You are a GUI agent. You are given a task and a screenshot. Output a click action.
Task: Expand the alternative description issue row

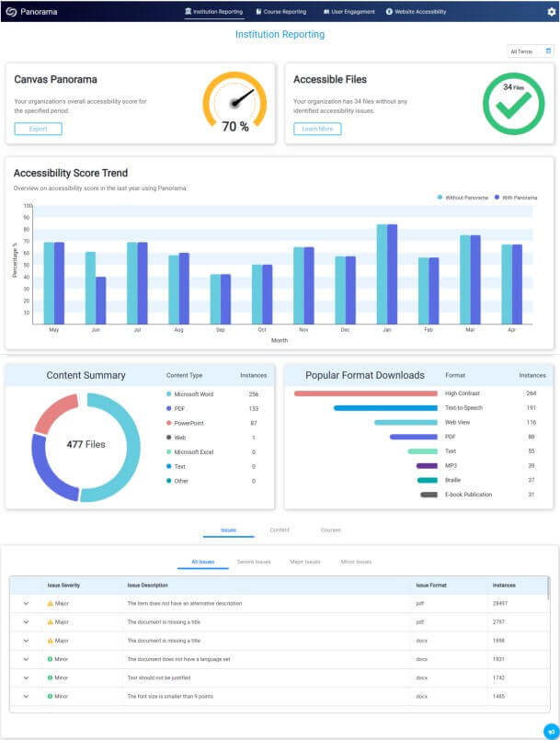tap(26, 604)
